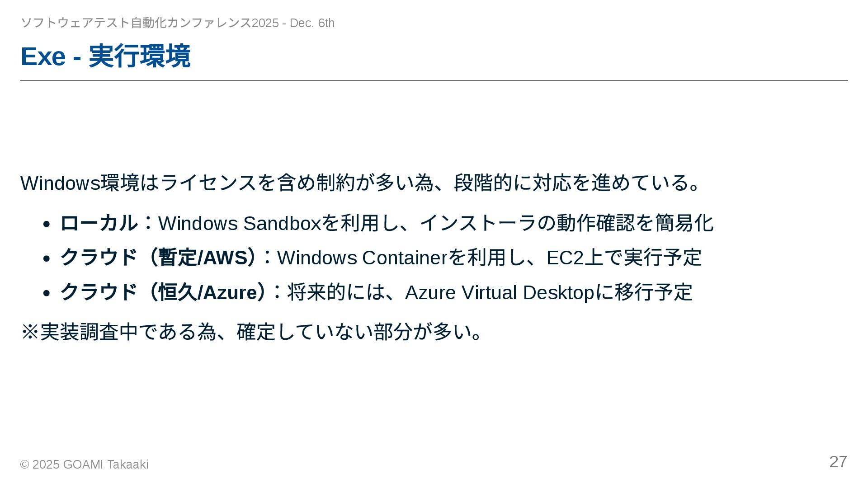Click the footnote starting with '※実装調査中'
The height and width of the screenshot is (488, 868).
253,332
